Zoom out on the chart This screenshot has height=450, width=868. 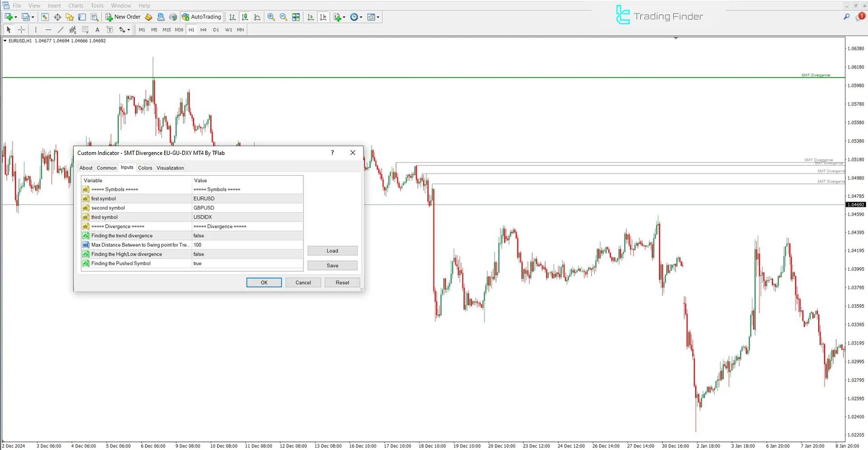283,17
